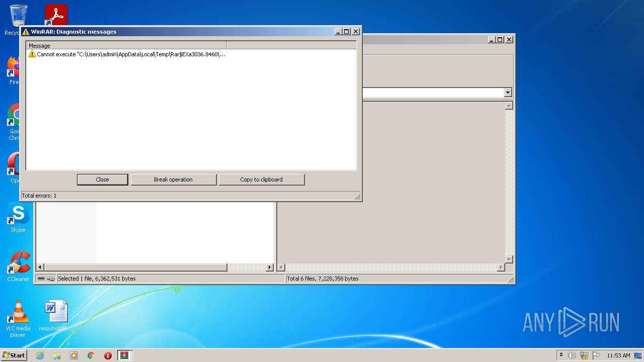Close the Diagnostic messages window via X
This screenshot has height=362, width=644.
356,31
